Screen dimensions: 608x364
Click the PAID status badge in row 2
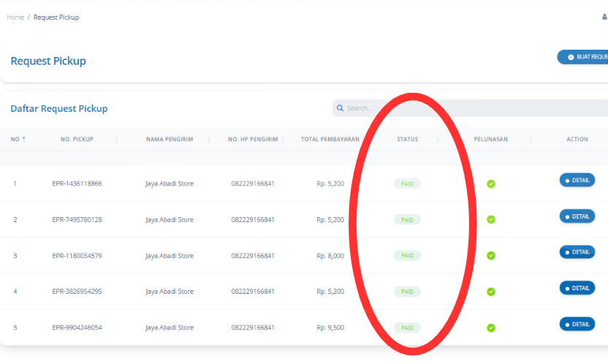pos(407,219)
